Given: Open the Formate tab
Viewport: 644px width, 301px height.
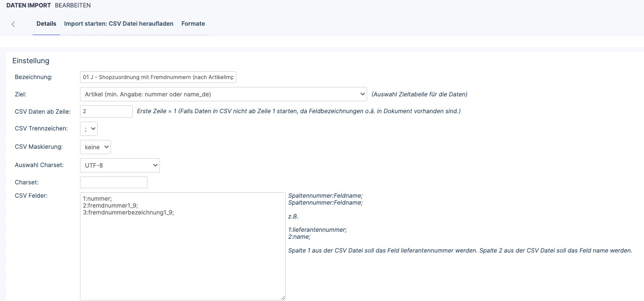Looking at the screenshot, I should [193, 24].
